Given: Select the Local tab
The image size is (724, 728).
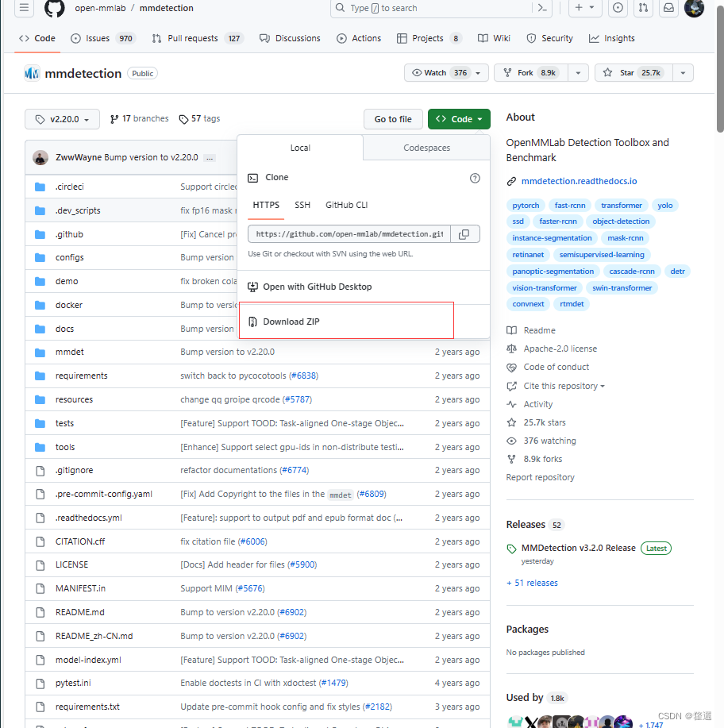Looking at the screenshot, I should click(300, 148).
